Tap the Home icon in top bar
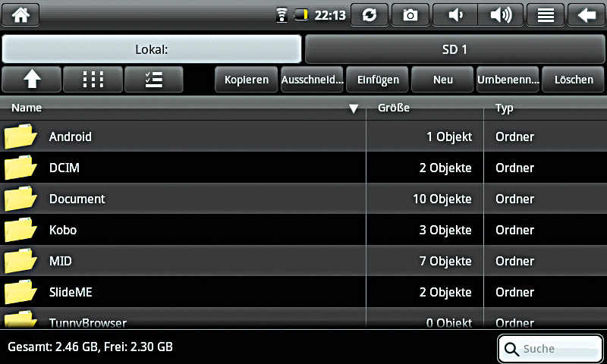Image resolution: width=607 pixels, height=364 pixels. 20,14
